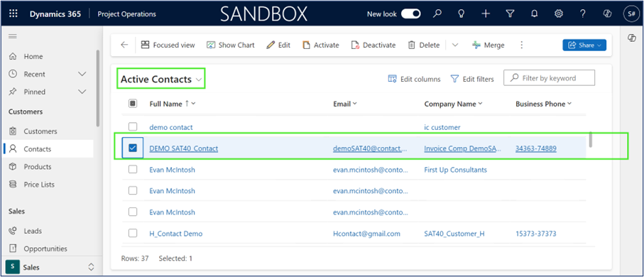Open the H_Contact Demo record link

click(x=176, y=234)
